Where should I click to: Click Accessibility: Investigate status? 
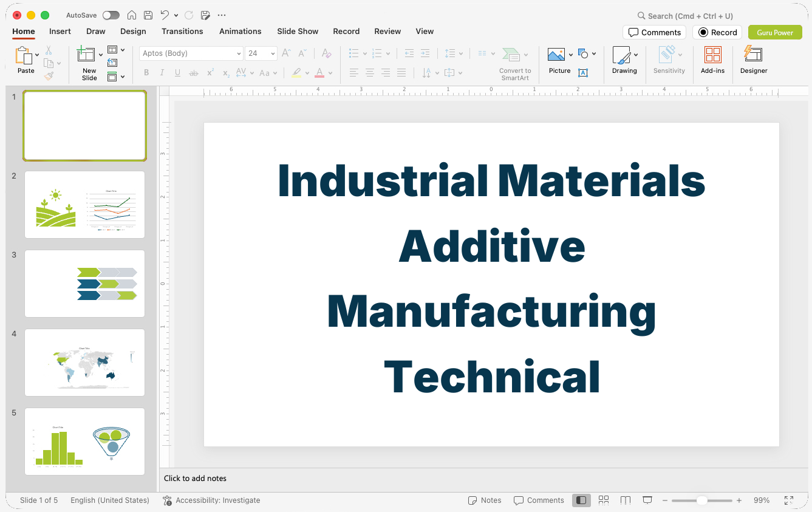[x=211, y=500]
